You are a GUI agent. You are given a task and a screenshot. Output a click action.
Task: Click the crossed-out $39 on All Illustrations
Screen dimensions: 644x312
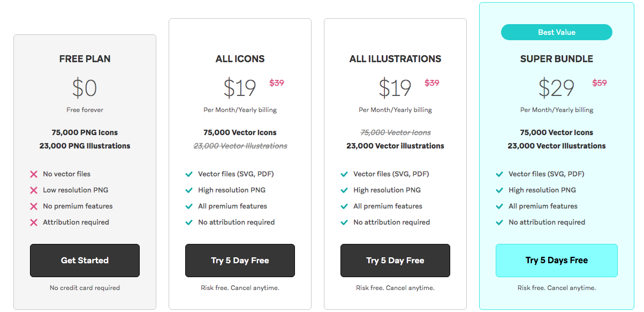click(431, 83)
